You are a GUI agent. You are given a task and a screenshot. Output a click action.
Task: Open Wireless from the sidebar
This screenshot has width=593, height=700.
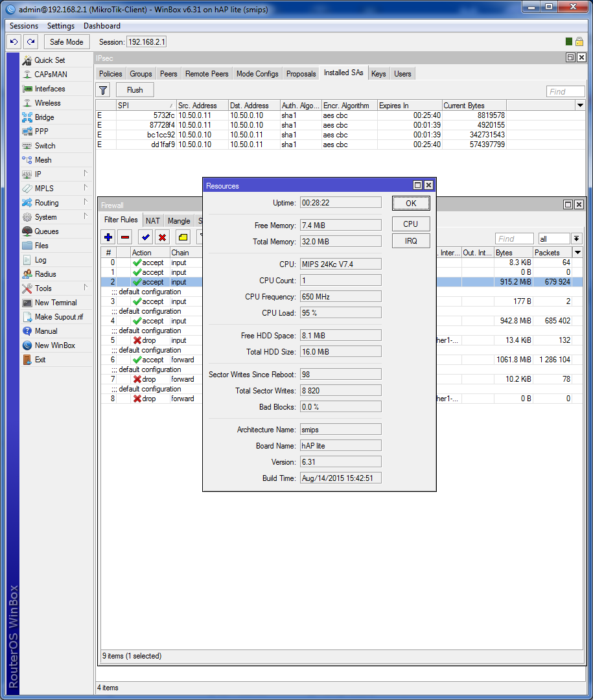(47, 103)
